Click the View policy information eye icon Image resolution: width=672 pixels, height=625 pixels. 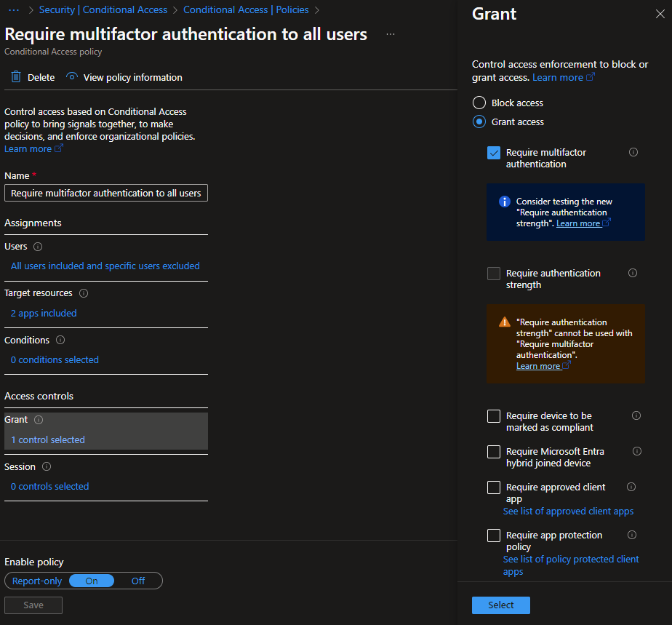click(x=71, y=76)
